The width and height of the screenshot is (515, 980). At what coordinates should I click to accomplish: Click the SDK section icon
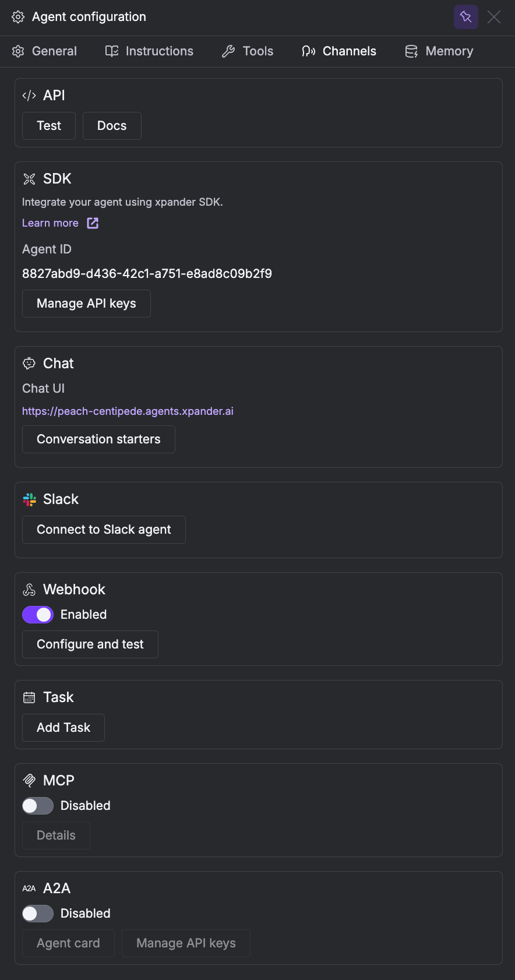[29, 178]
